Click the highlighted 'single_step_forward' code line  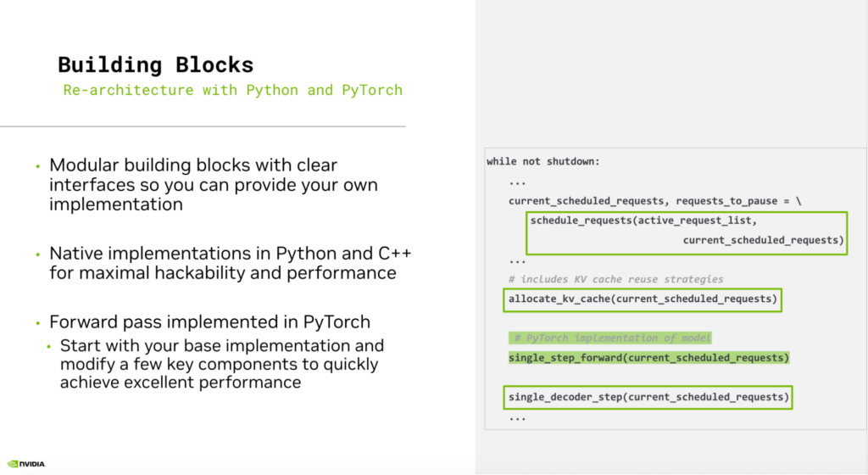[x=648, y=357]
